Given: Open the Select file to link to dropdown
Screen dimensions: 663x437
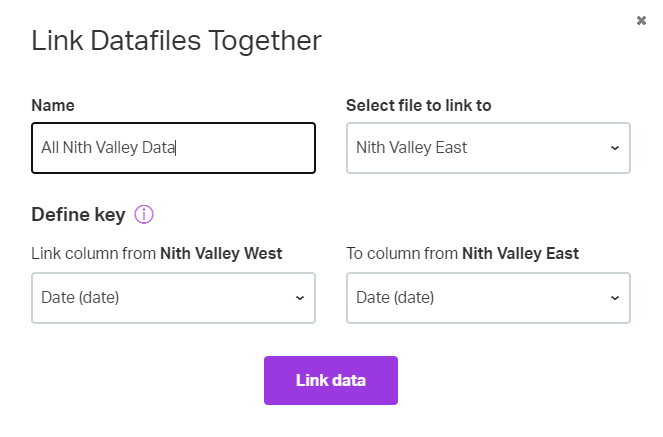Looking at the screenshot, I should 488,148.
